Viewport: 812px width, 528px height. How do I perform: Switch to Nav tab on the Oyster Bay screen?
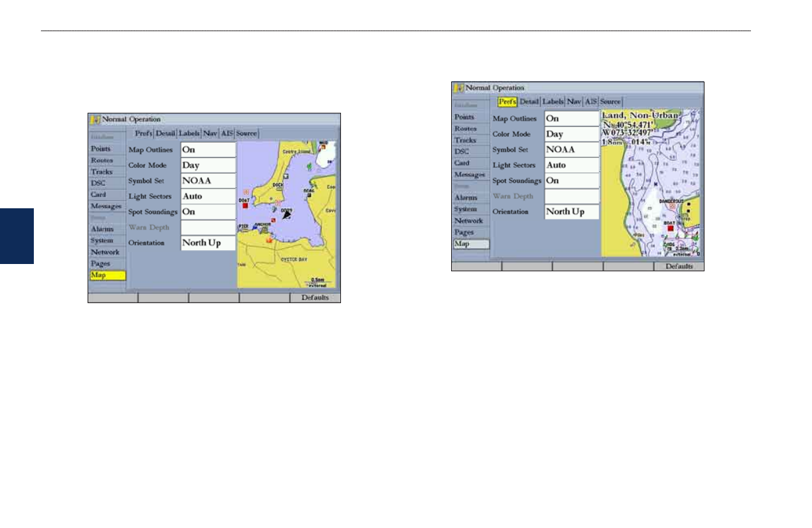pyautogui.click(x=210, y=133)
